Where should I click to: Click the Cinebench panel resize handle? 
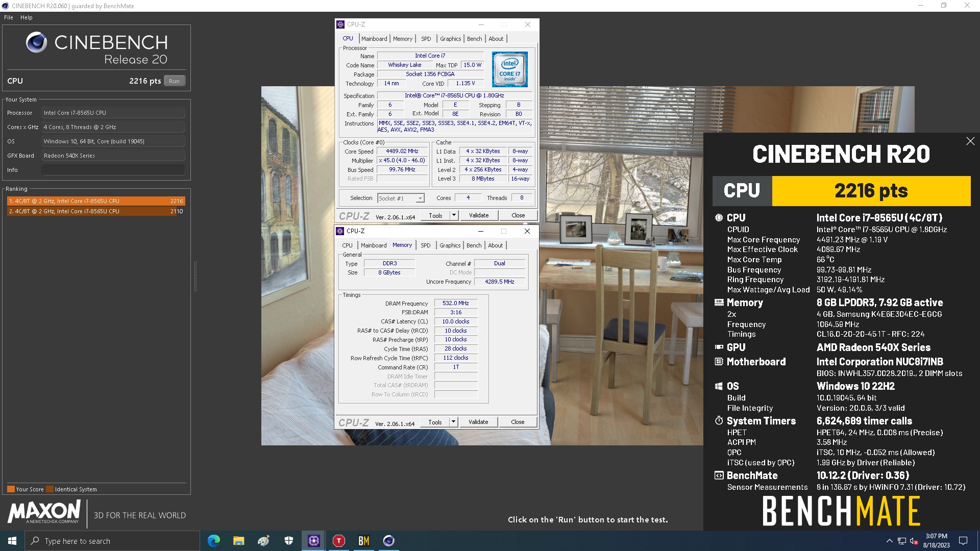[x=195, y=276]
